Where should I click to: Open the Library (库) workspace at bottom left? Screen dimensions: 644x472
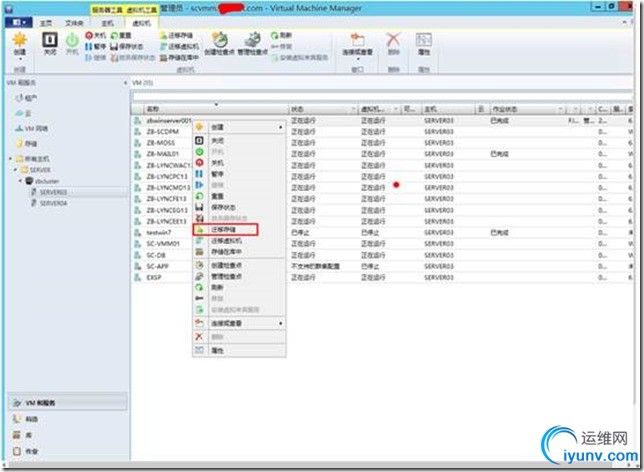[x=22, y=435]
